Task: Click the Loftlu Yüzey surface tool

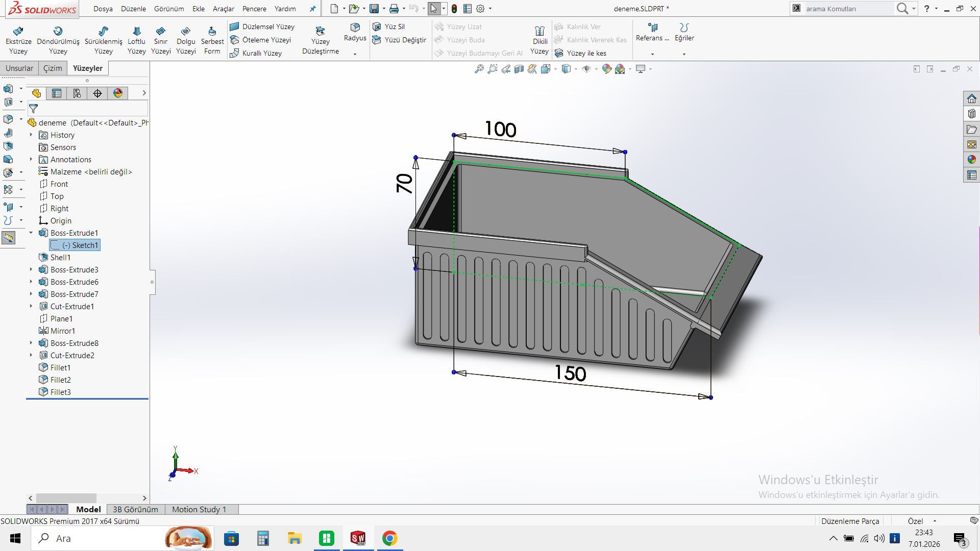Action: (136, 40)
